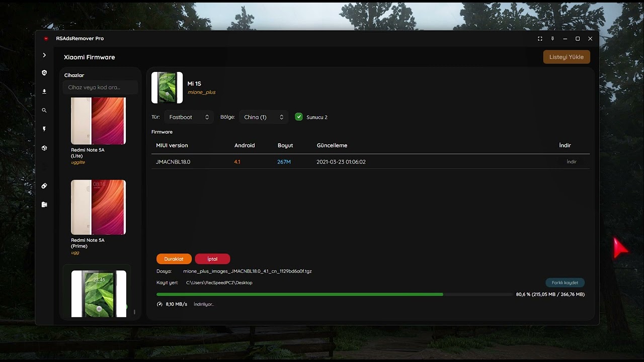Click the Mi 1S device image
Image resolution: width=644 pixels, height=362 pixels.
[x=167, y=87]
